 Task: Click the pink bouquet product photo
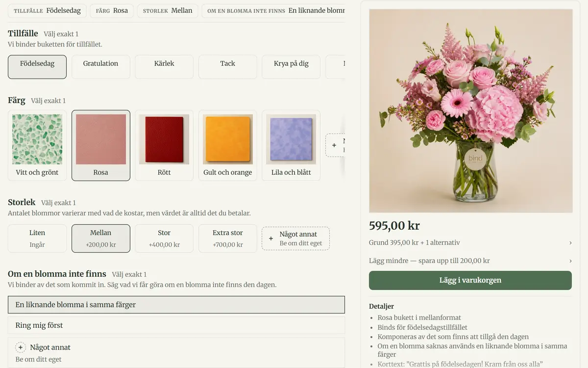click(x=470, y=111)
